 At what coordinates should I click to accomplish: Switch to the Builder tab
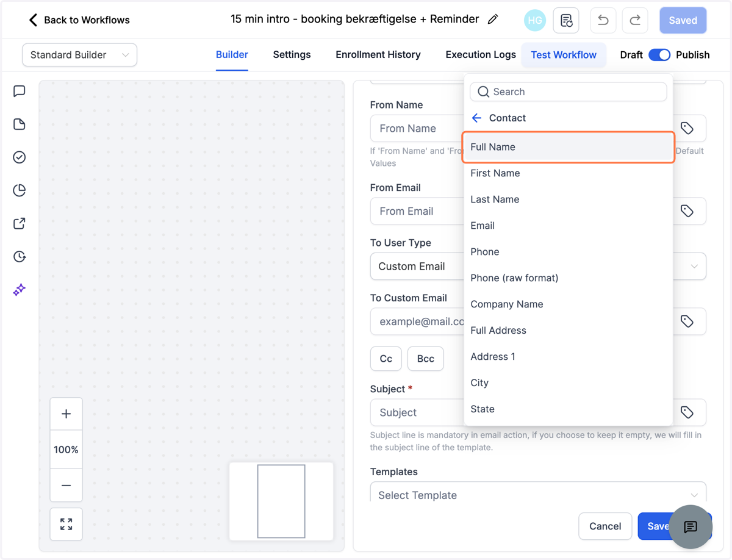point(232,55)
